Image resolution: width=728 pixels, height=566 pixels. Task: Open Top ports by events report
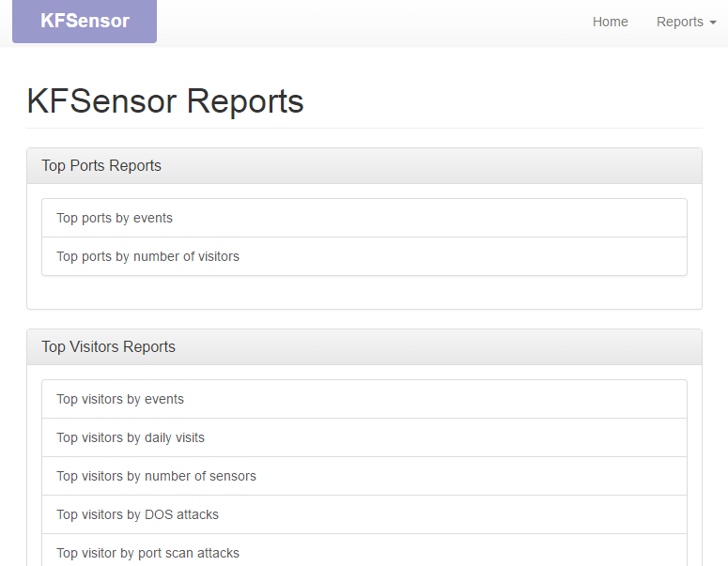pyautogui.click(x=364, y=218)
